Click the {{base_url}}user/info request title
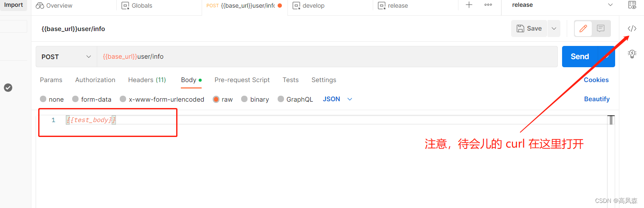The height and width of the screenshot is (208, 644). [73, 29]
